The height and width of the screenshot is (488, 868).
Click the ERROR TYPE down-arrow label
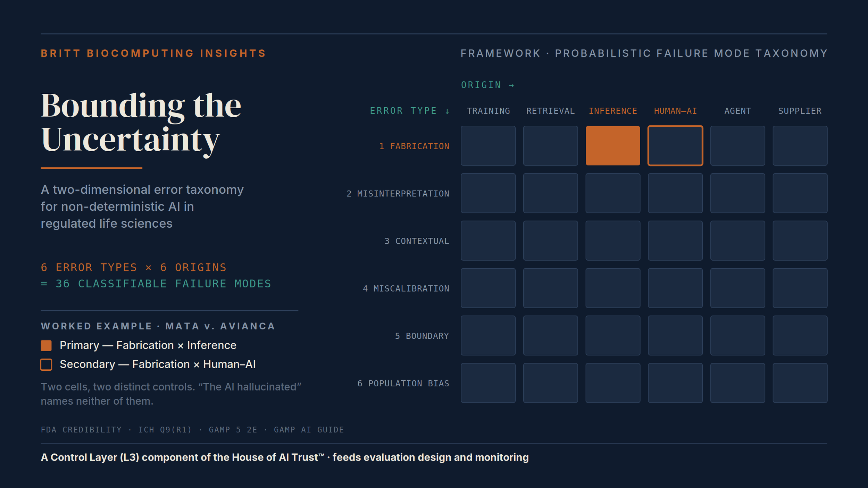coord(410,111)
